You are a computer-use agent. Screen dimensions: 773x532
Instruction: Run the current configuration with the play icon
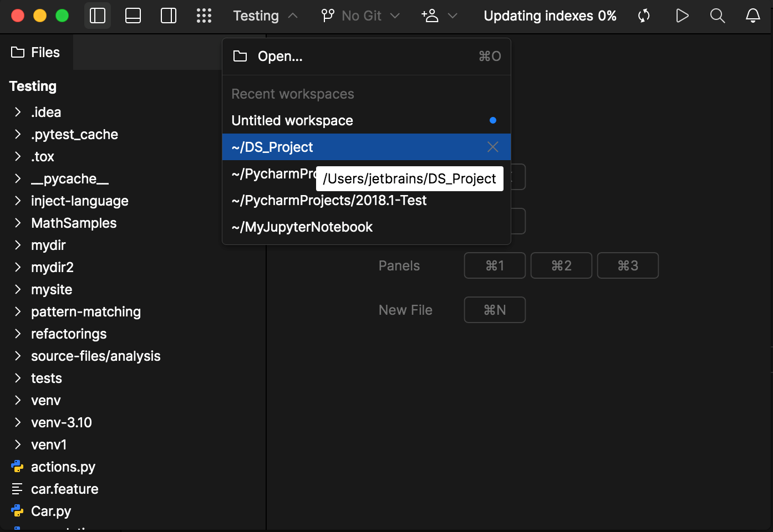pyautogui.click(x=682, y=16)
